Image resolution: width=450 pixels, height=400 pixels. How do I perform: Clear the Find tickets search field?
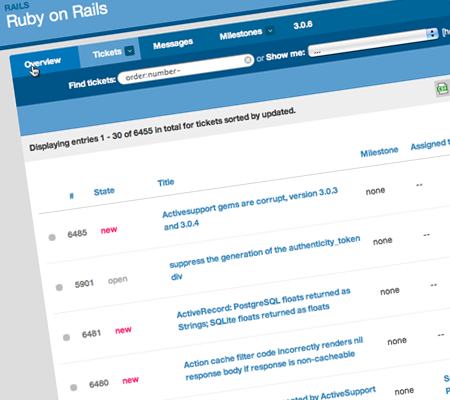[x=248, y=60]
